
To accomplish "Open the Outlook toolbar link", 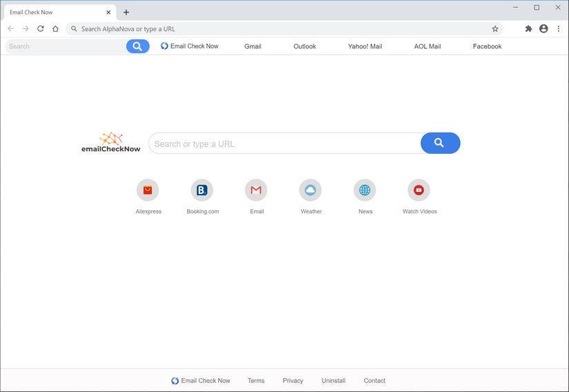I will [305, 46].
